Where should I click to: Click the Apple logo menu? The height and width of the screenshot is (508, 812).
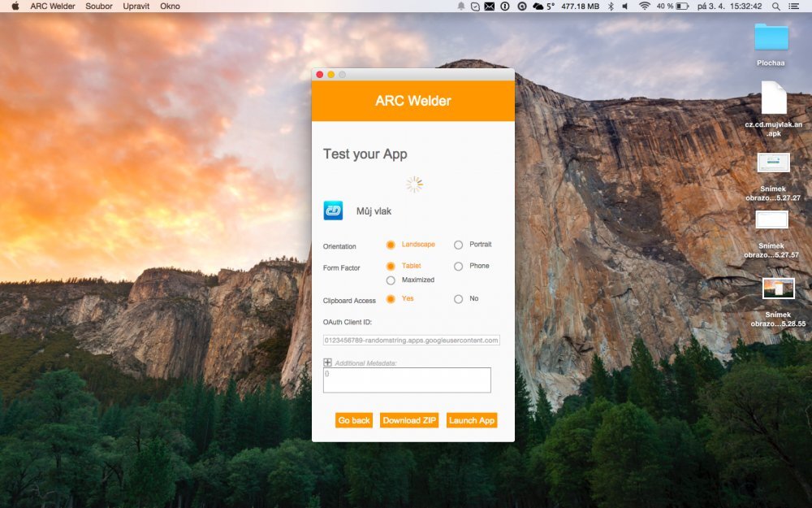click(15, 6)
